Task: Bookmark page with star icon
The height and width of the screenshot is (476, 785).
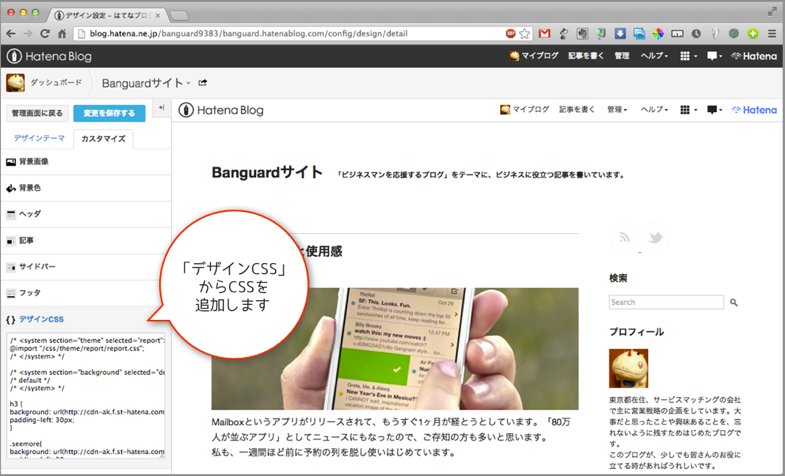Action: pyautogui.click(x=524, y=34)
